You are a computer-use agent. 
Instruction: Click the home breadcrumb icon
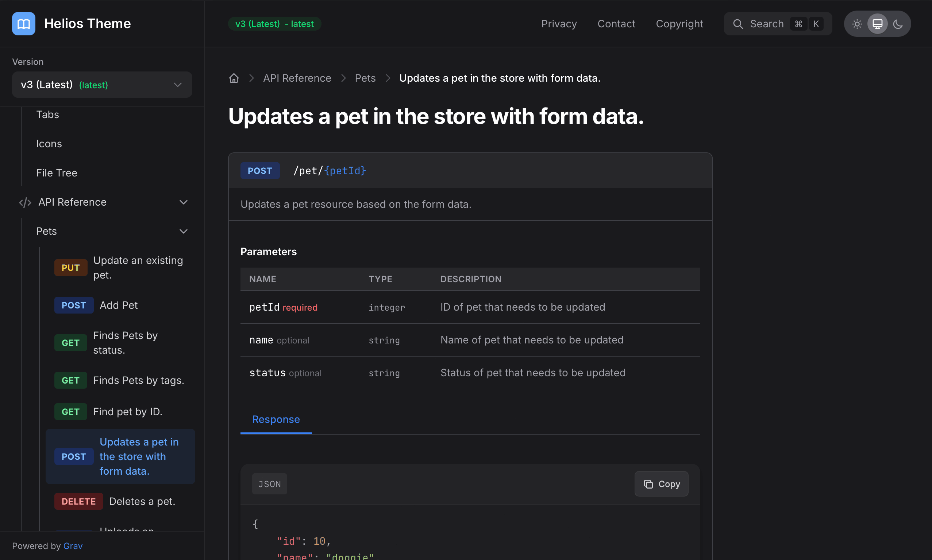tap(234, 78)
